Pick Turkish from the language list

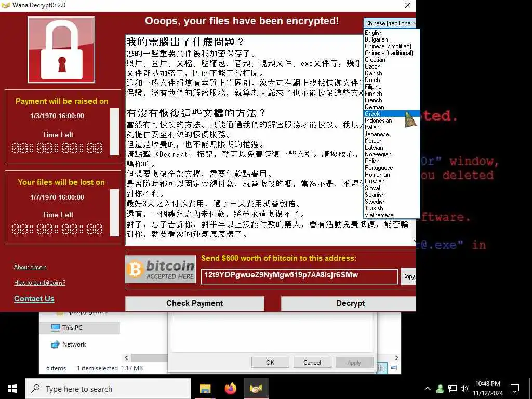click(392, 208)
